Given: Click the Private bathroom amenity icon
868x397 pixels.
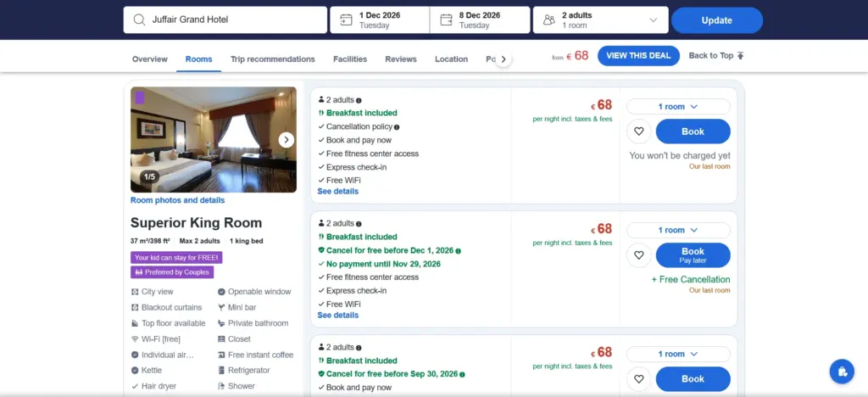Looking at the screenshot, I should 221,323.
